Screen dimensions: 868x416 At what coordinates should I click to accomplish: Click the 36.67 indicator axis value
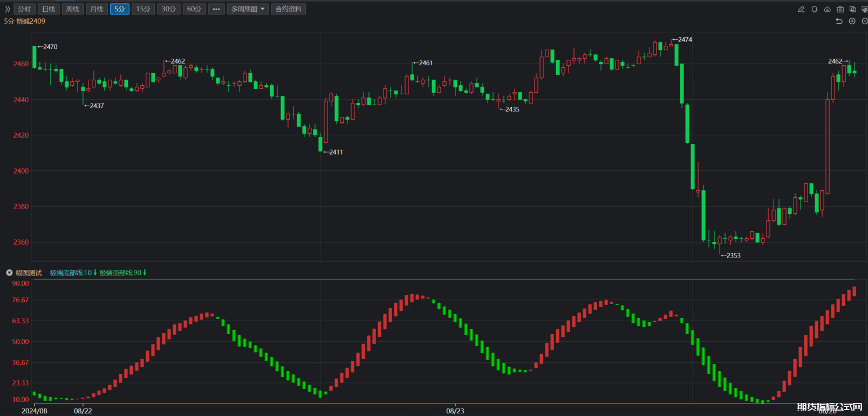point(20,362)
